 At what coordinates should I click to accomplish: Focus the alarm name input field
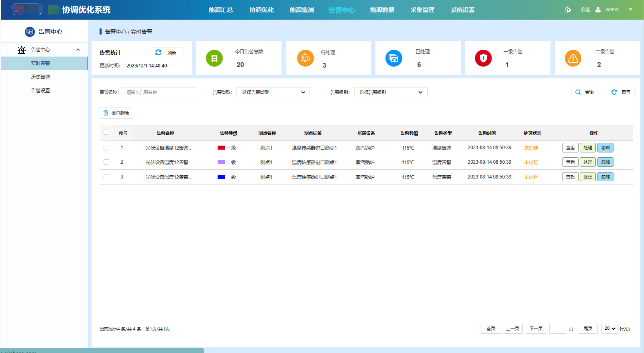[158, 92]
